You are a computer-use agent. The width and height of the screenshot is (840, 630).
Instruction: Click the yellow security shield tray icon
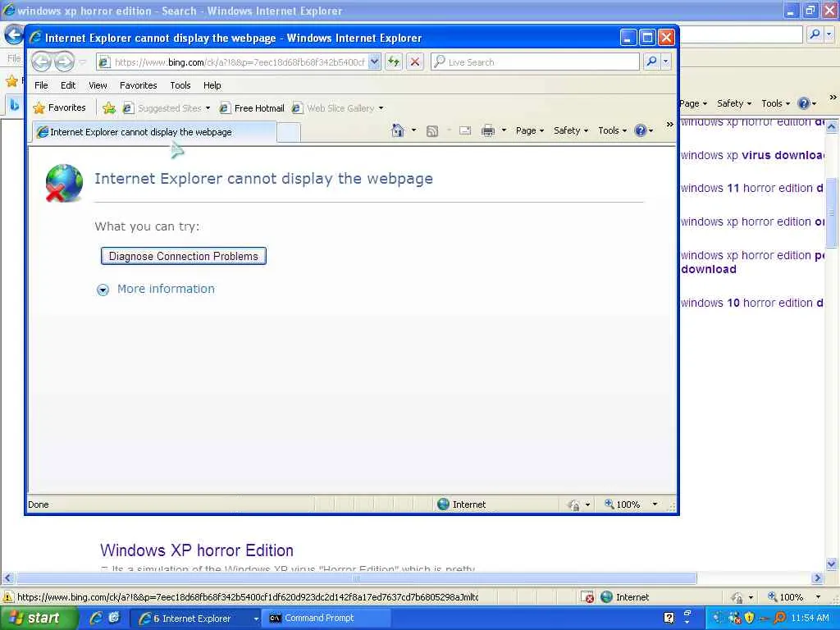pos(750,618)
